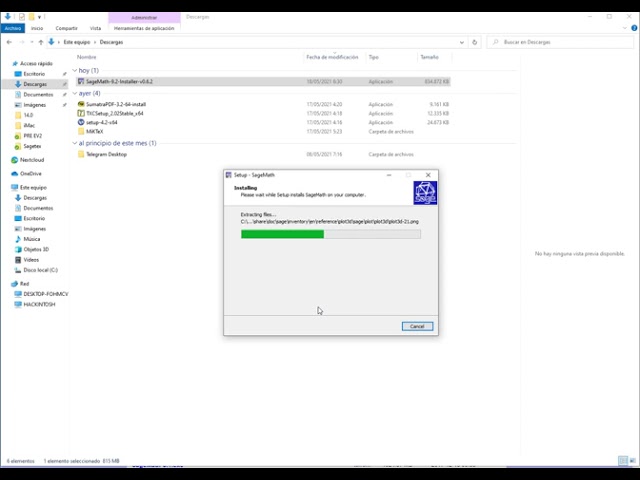Open Escritorio under Este equipo
The image size is (640, 480).
click(x=34, y=218)
